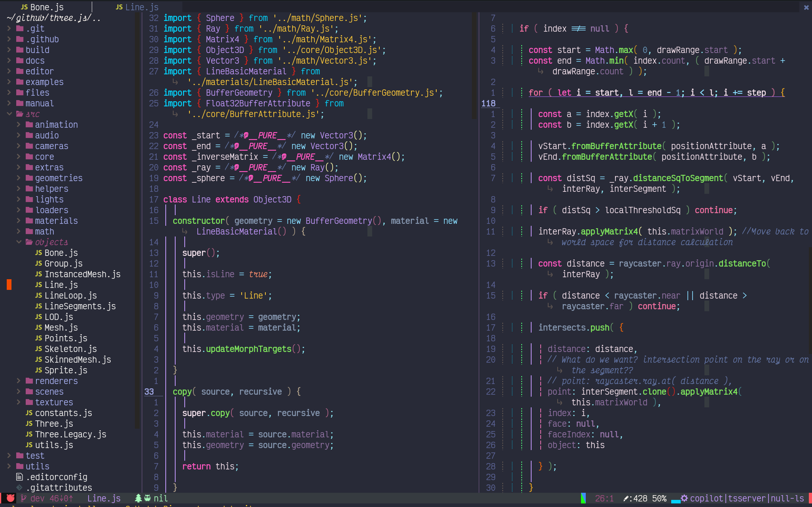Click the open src folder icon
The height and width of the screenshot is (507, 812).
pyautogui.click(x=20, y=114)
